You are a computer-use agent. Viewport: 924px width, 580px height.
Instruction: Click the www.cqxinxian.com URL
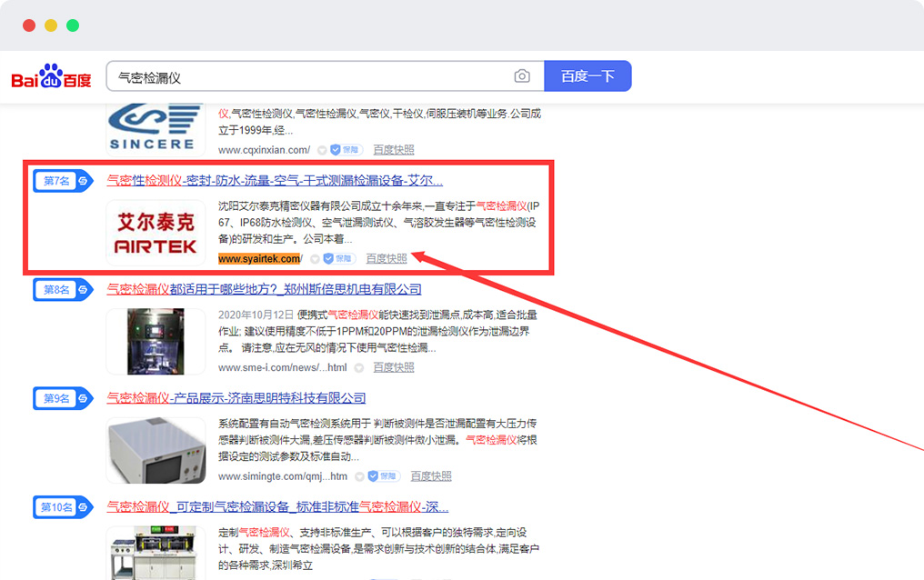[264, 150]
